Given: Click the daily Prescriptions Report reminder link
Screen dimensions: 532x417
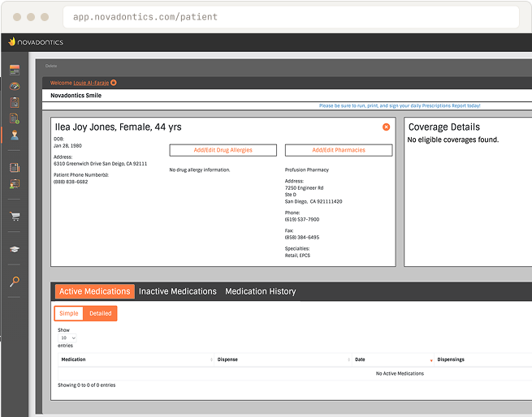Looking at the screenshot, I should [400, 105].
